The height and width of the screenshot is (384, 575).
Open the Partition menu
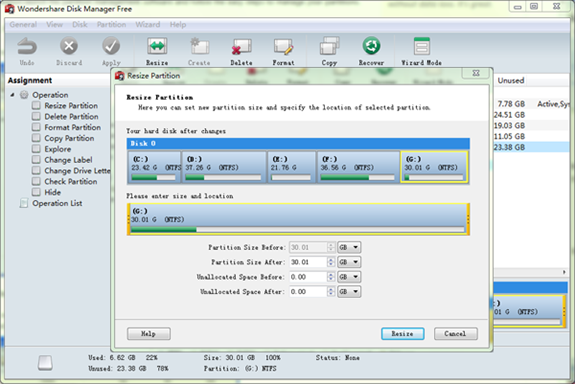[x=111, y=25]
